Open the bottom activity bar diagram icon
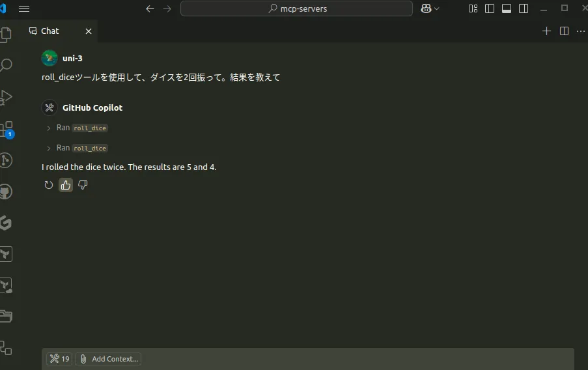 [6, 348]
